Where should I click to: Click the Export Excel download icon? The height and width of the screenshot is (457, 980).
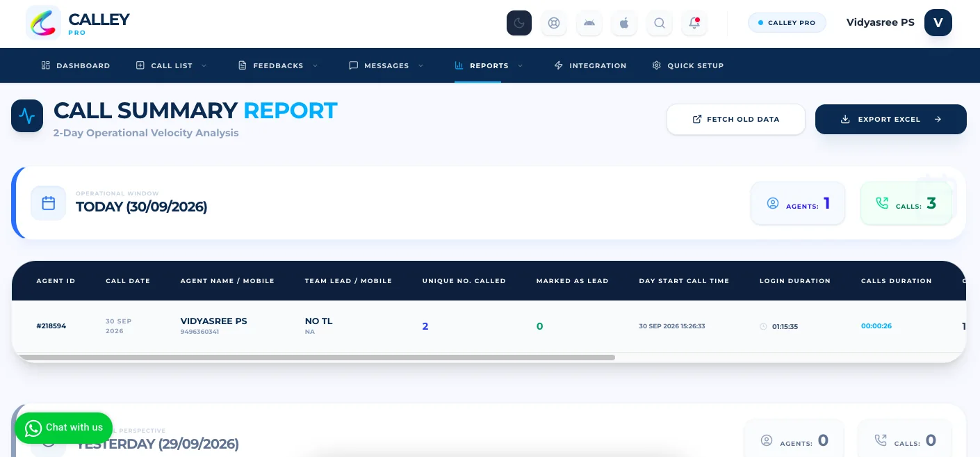coord(845,119)
